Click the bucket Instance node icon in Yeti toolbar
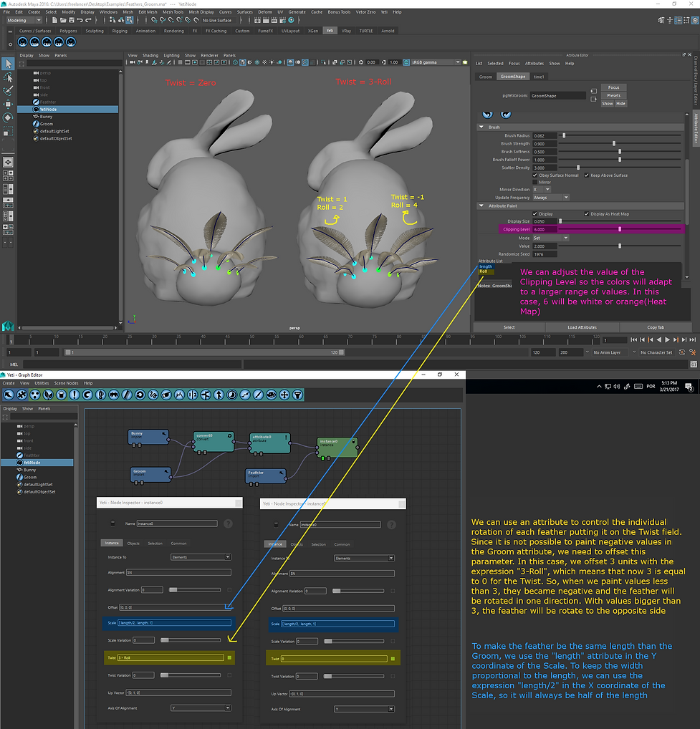The width and height of the screenshot is (700, 729). (x=61, y=395)
